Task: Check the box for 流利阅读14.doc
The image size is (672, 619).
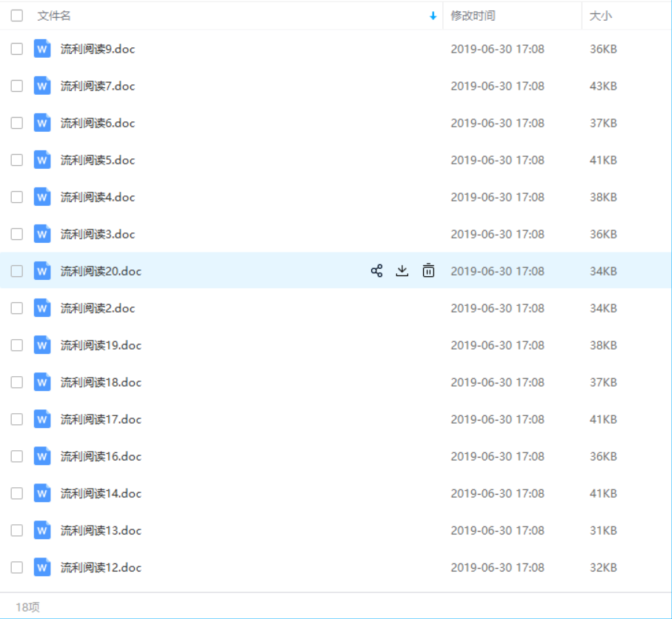Action: [17, 493]
